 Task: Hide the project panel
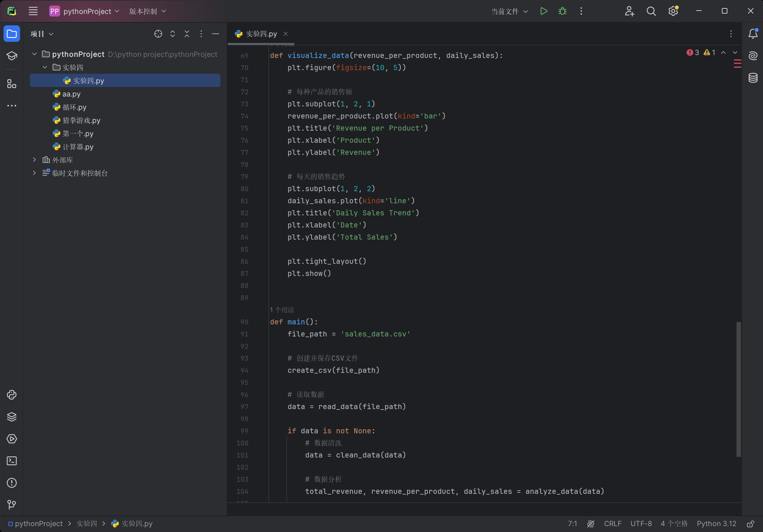216,34
